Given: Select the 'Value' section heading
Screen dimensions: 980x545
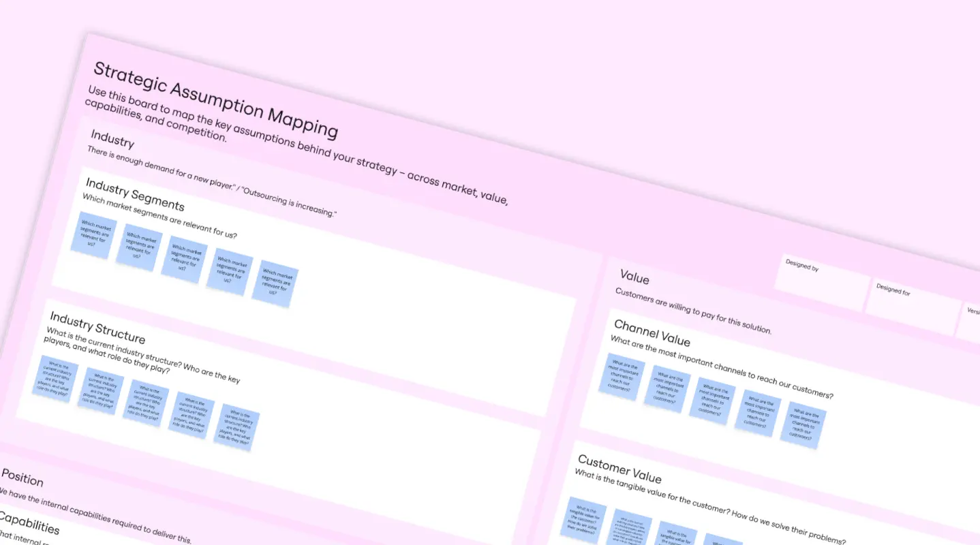Looking at the screenshot, I should pos(634,277).
